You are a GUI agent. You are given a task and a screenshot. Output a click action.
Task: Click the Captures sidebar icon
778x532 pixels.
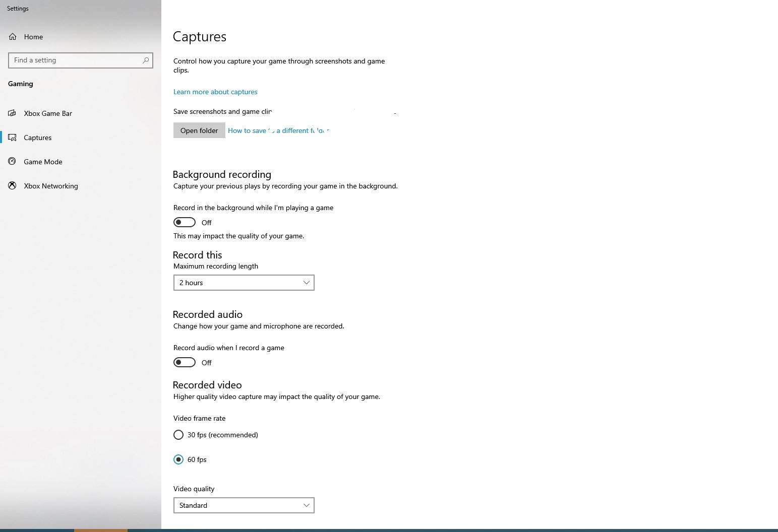point(12,138)
